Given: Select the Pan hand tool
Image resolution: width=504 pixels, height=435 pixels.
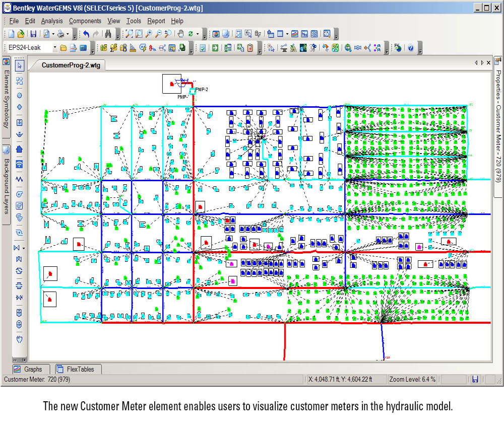Looking at the screenshot, I should tap(180, 34).
